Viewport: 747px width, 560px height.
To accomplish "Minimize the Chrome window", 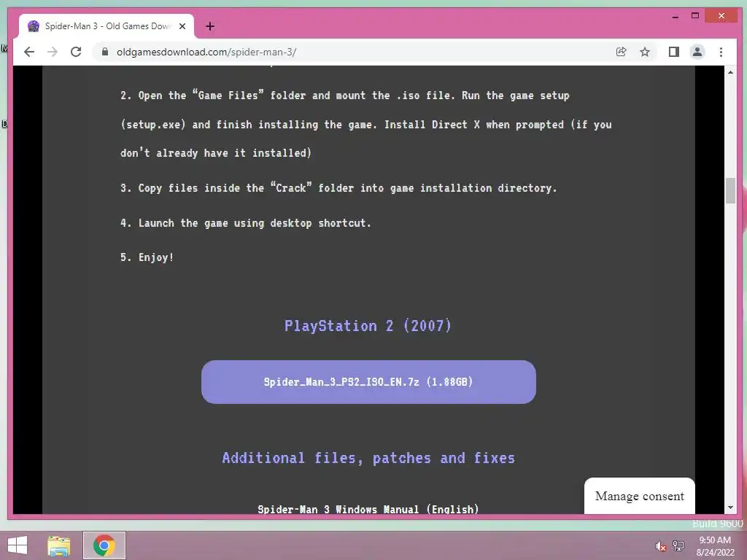I will click(675, 16).
